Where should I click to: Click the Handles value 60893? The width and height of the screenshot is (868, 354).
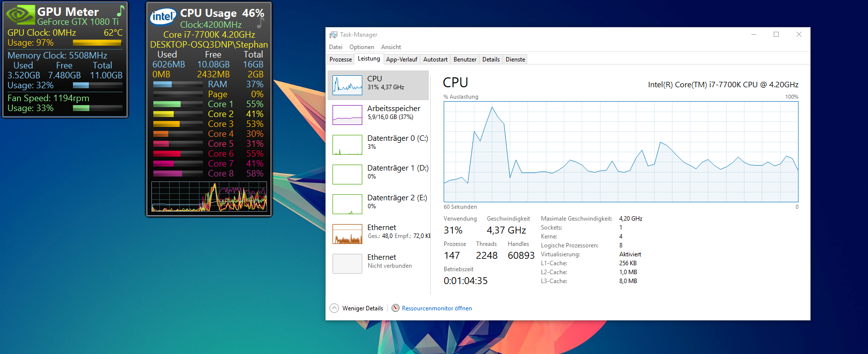click(521, 255)
